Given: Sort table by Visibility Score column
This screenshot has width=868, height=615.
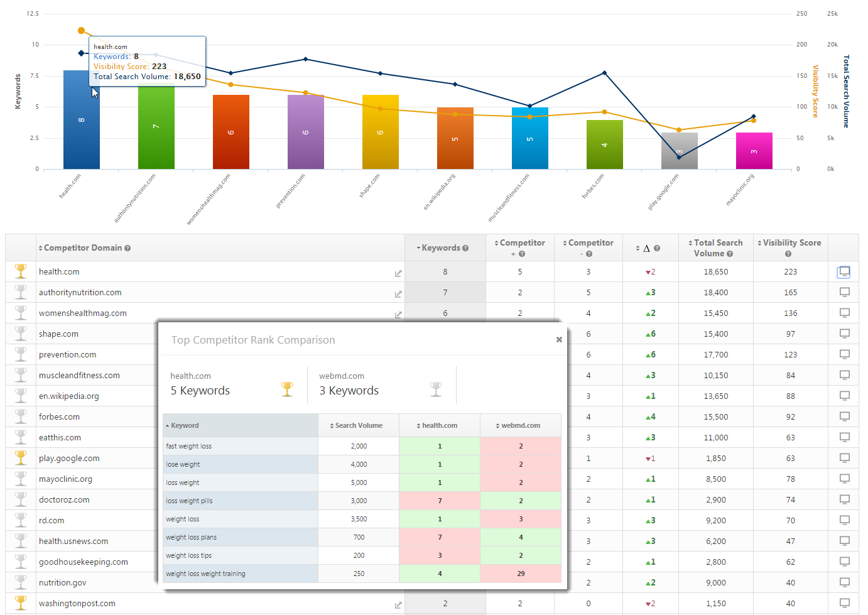Looking at the screenshot, I should [791, 243].
